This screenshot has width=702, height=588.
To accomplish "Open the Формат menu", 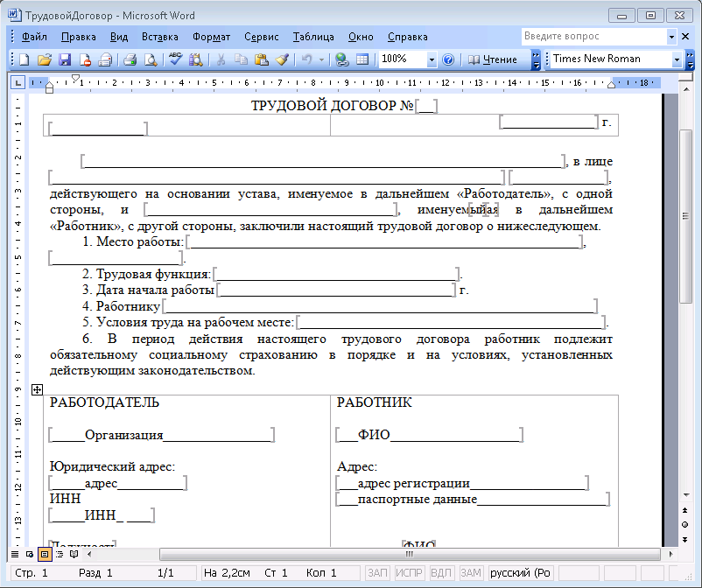I will [211, 37].
